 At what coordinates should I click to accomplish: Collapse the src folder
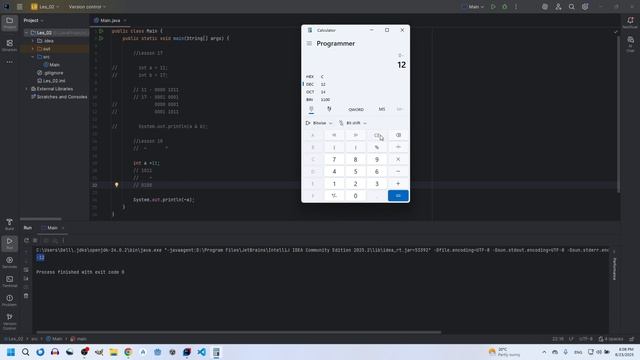33,57
